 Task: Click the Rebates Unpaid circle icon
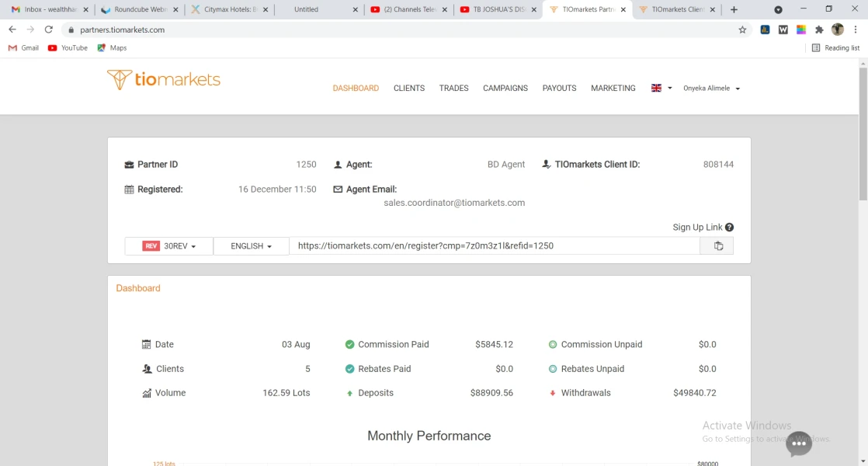click(553, 369)
